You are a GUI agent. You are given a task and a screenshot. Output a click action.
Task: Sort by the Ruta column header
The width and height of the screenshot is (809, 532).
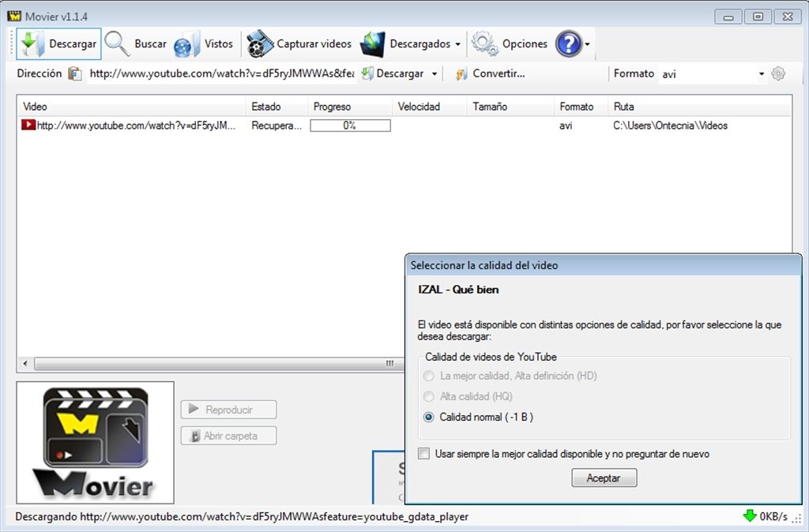tap(700, 107)
